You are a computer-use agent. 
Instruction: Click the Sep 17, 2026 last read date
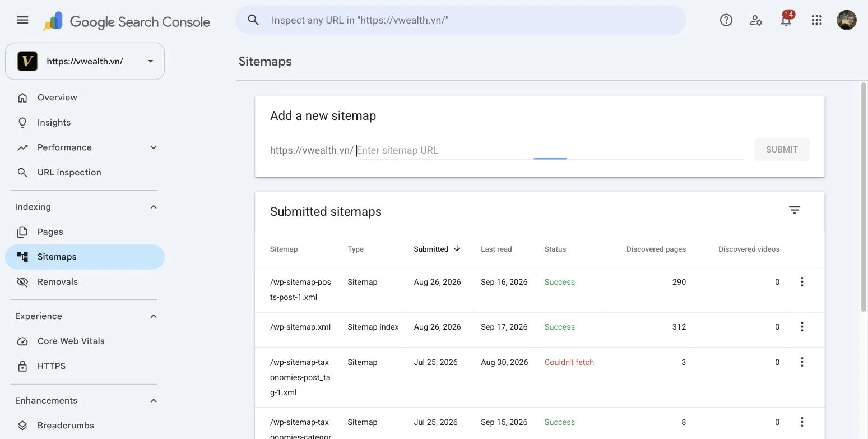[x=504, y=327]
